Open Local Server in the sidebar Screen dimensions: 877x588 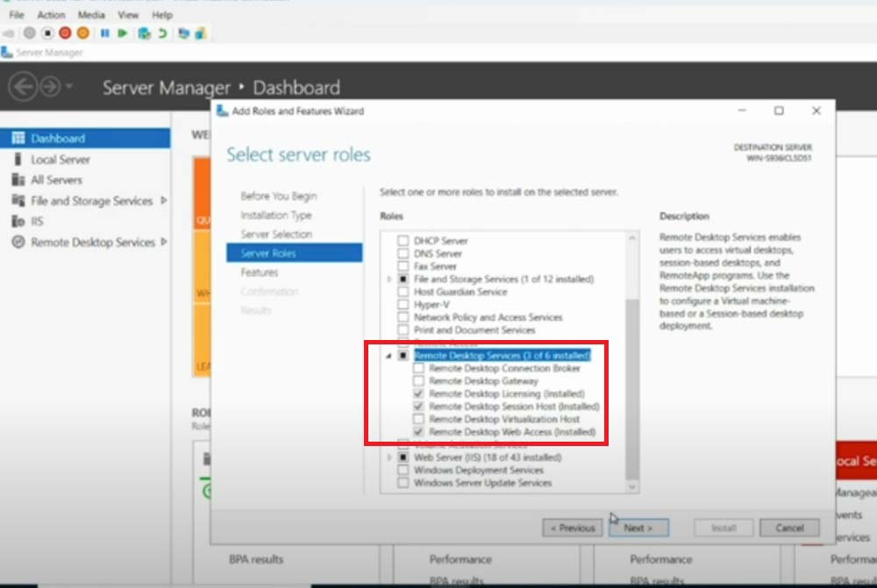click(60, 159)
